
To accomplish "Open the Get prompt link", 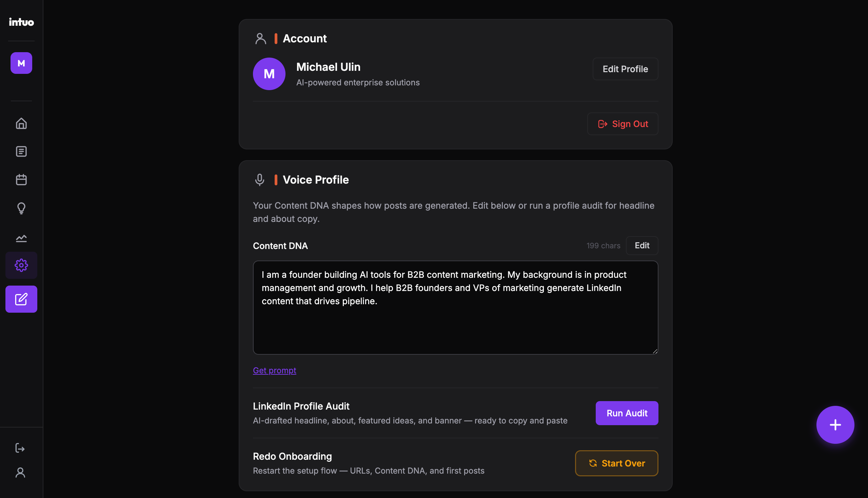I will tap(275, 370).
